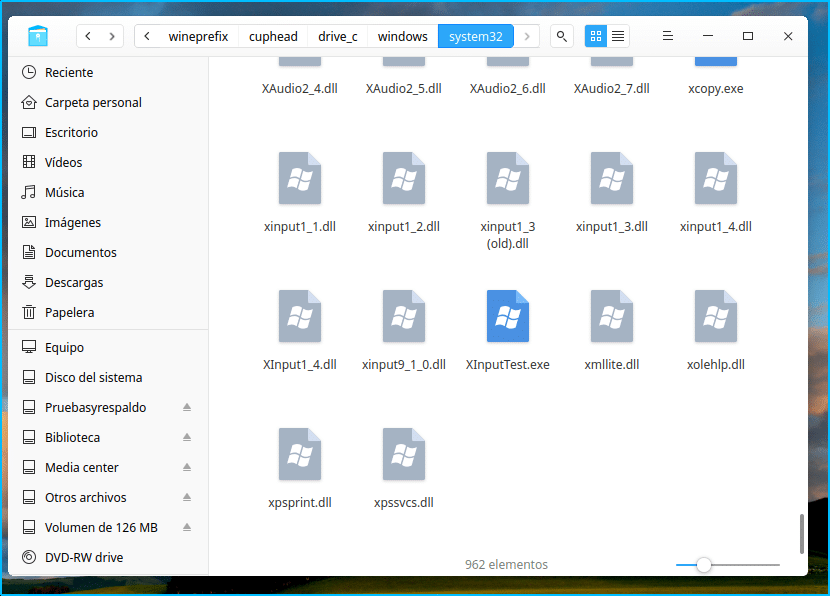
Task: Switch to list view
Action: [x=618, y=36]
